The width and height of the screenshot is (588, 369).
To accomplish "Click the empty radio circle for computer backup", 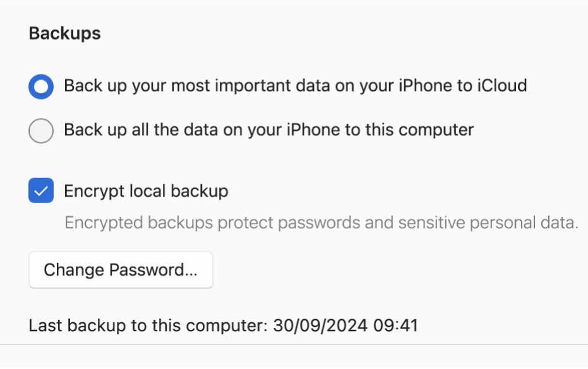I will point(40,130).
